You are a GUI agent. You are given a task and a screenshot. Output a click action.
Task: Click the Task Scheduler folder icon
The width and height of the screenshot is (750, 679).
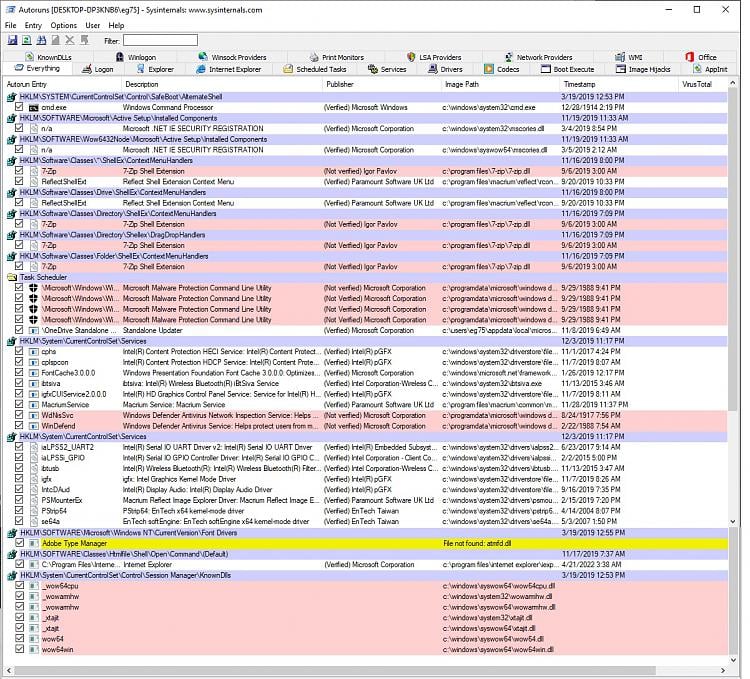(12, 277)
